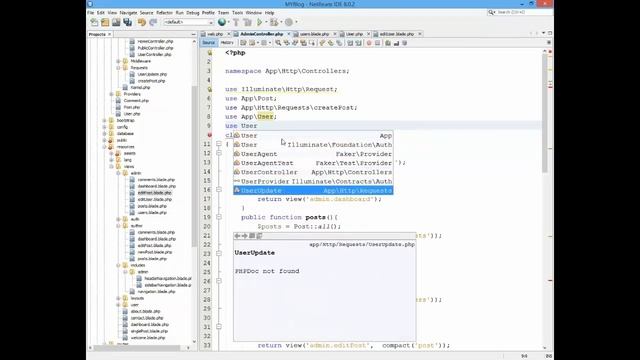Open the project configuration default dropdown
The width and height of the screenshot is (640, 360).
[189, 22]
